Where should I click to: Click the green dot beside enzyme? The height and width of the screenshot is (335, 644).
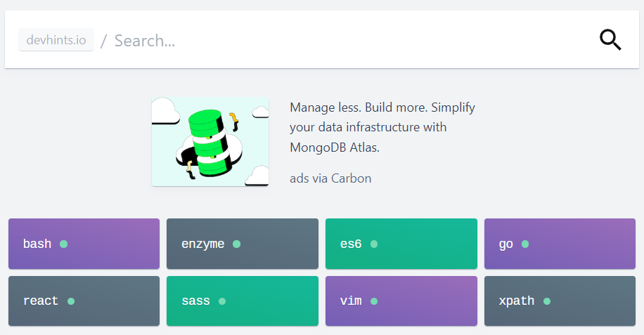pos(236,244)
